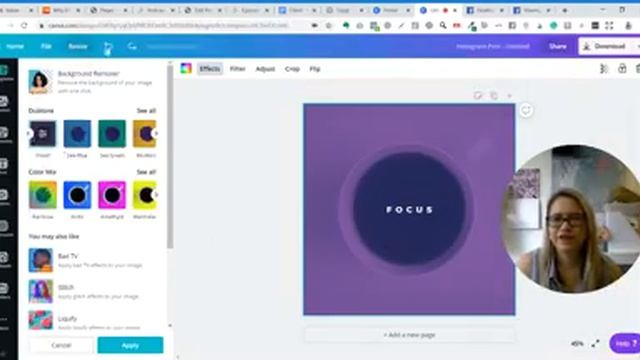Click the green elephant extension icon
The height and width of the screenshot is (360, 640).
click(x=346, y=25)
